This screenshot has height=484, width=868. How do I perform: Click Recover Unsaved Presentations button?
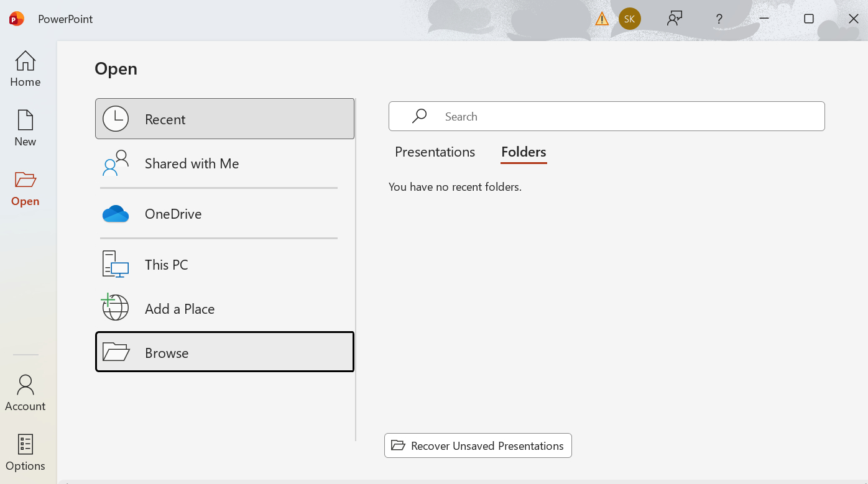(x=478, y=445)
